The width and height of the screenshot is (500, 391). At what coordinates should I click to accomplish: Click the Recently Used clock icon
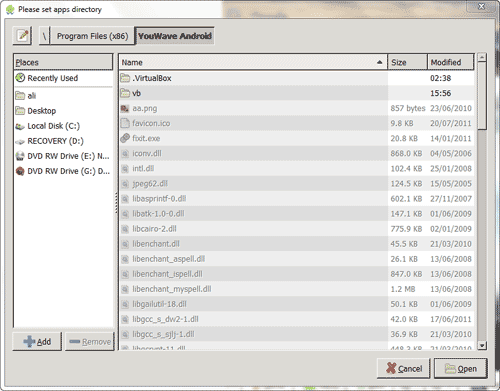pyautogui.click(x=20, y=78)
